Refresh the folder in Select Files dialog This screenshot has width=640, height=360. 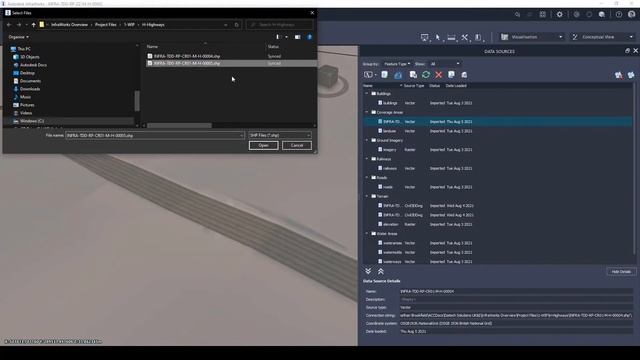tap(237, 25)
